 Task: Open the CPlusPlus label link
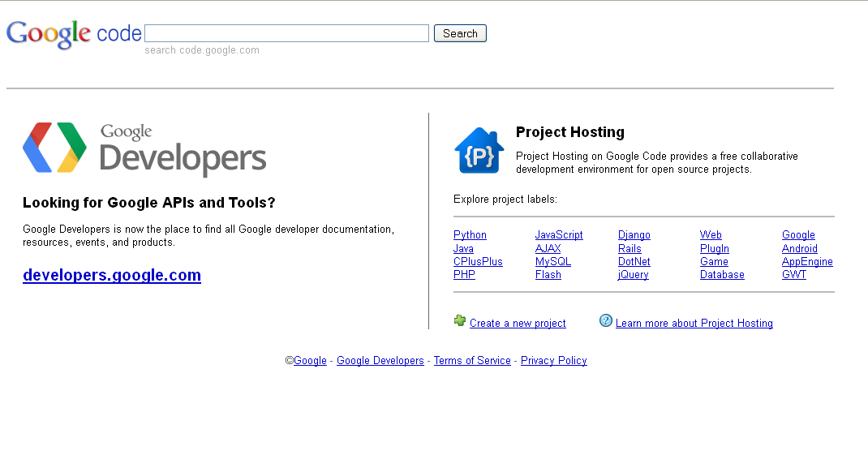(478, 261)
